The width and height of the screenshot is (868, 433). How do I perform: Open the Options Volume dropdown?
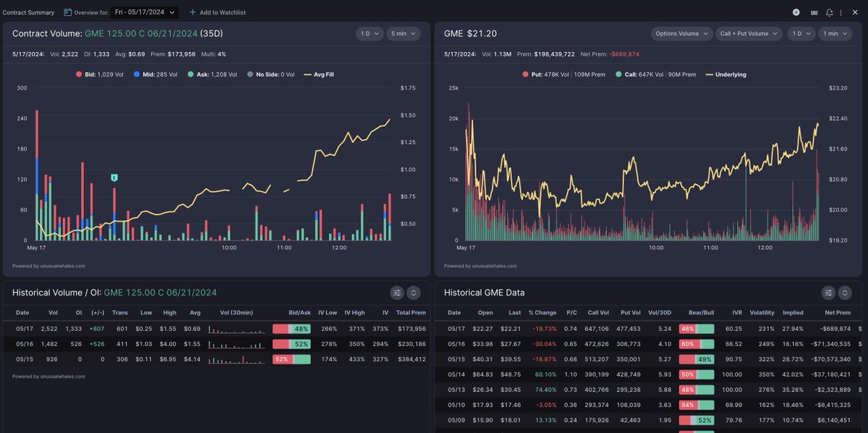[682, 33]
